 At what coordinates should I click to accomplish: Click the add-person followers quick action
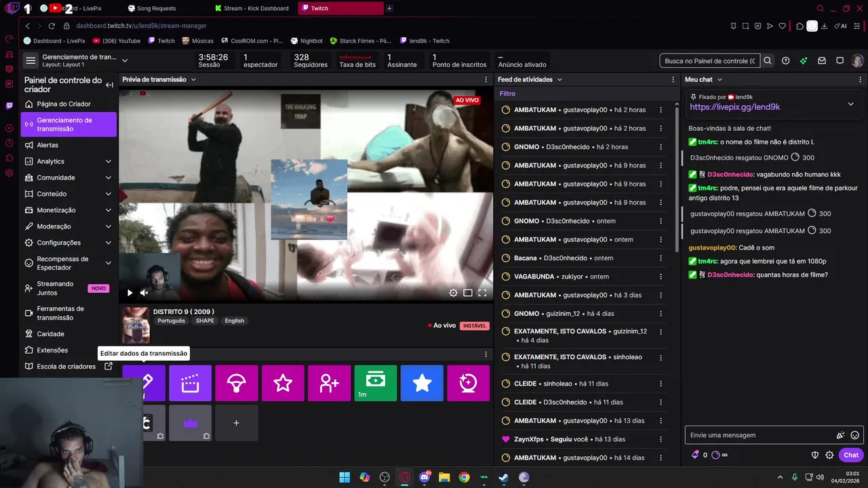click(329, 383)
